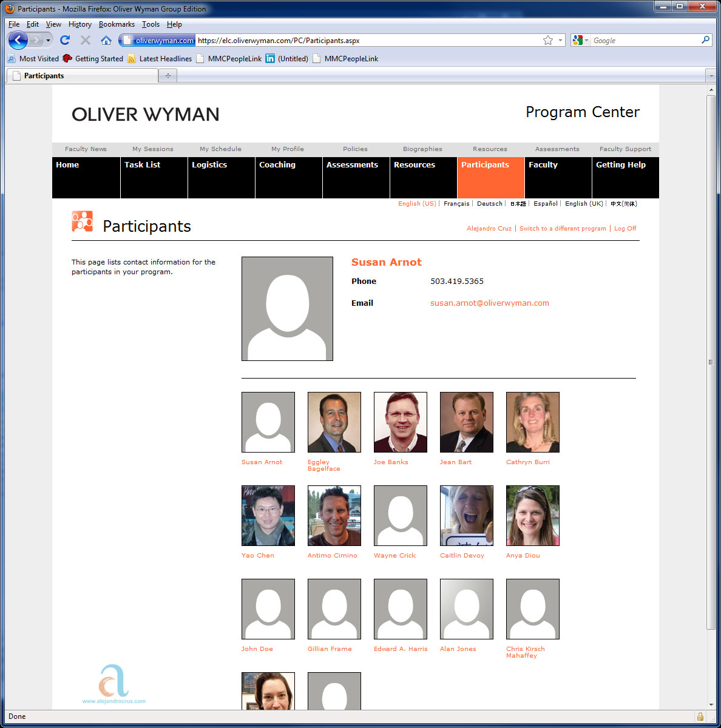Open the Faculty navigation tab

point(558,177)
